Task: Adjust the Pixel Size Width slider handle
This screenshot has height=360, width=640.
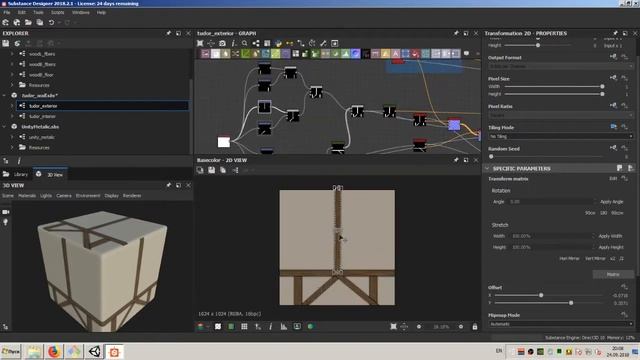Action: [x=602, y=86]
